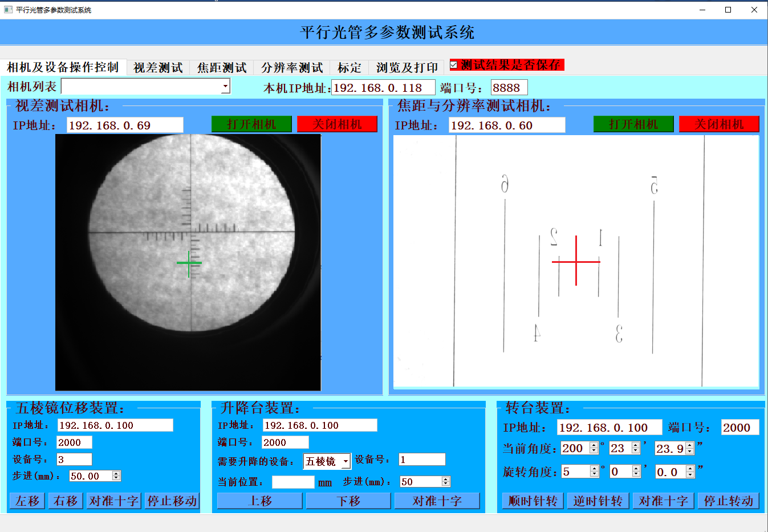Click the 右移 button
This screenshot has height=532, width=768.
pos(66,501)
